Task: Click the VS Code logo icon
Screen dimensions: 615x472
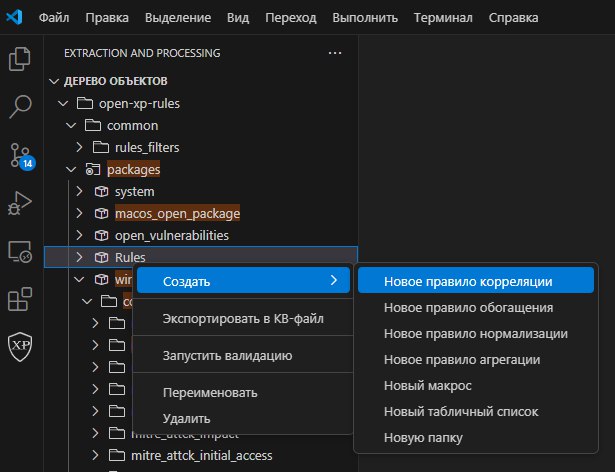Action: 14,17
